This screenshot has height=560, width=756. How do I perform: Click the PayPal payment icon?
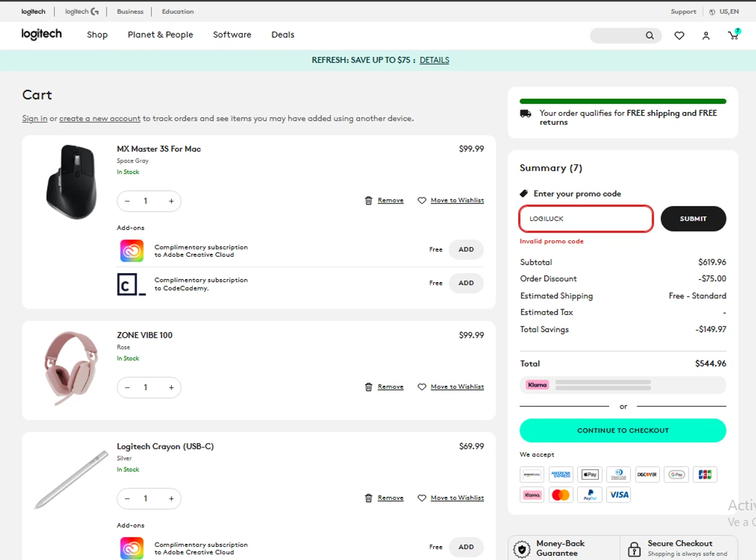coord(590,495)
